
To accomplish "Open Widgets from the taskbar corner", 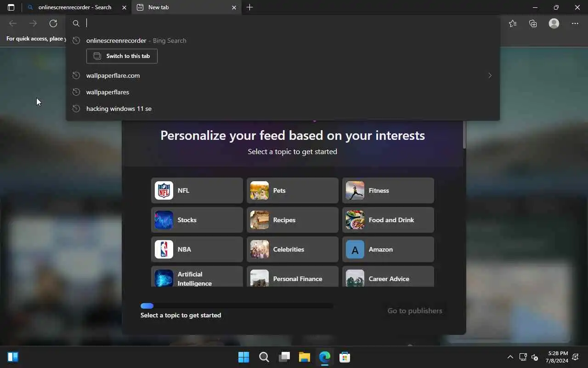I will [x=13, y=357].
